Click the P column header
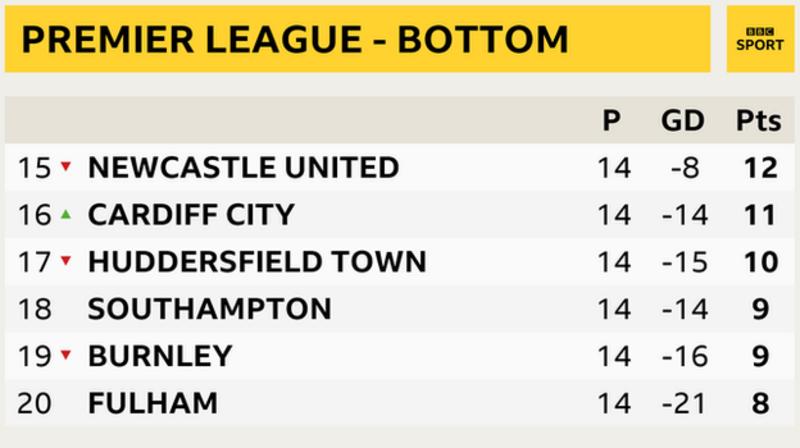 (612, 121)
